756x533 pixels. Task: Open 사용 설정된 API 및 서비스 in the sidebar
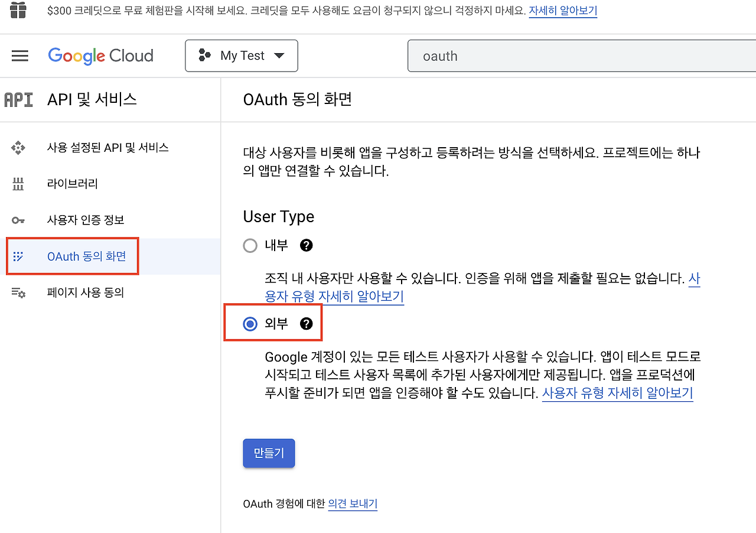pyautogui.click(x=110, y=148)
